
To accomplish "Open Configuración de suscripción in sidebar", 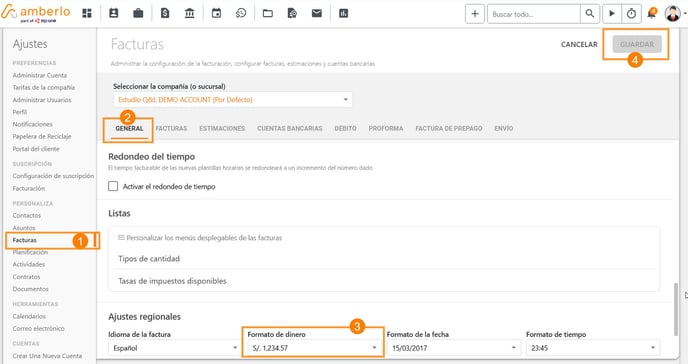I will click(53, 176).
